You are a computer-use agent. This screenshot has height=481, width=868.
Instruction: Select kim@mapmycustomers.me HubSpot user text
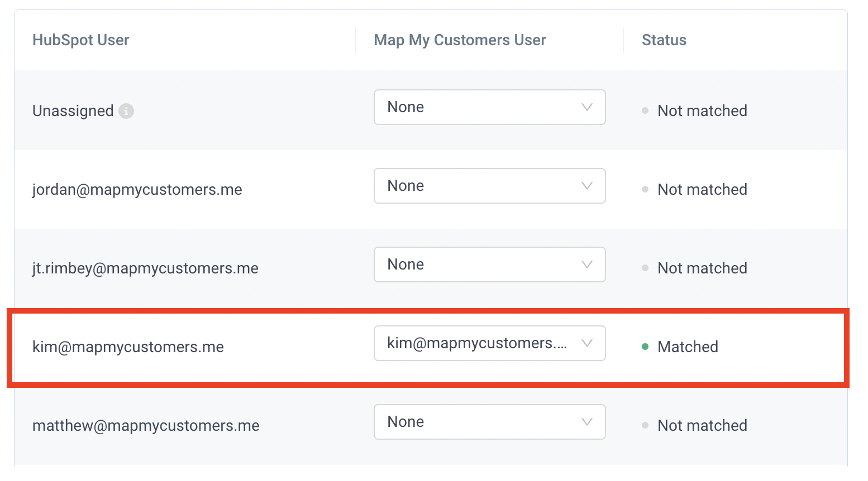(128, 347)
